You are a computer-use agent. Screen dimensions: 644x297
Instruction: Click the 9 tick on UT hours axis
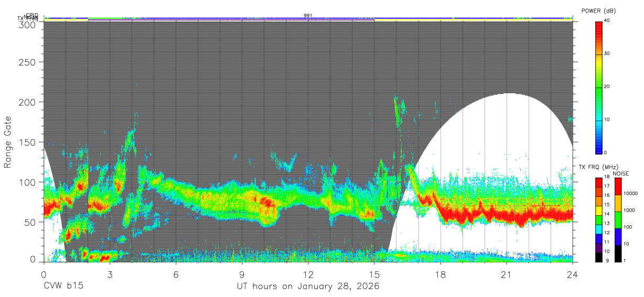pyautogui.click(x=242, y=274)
